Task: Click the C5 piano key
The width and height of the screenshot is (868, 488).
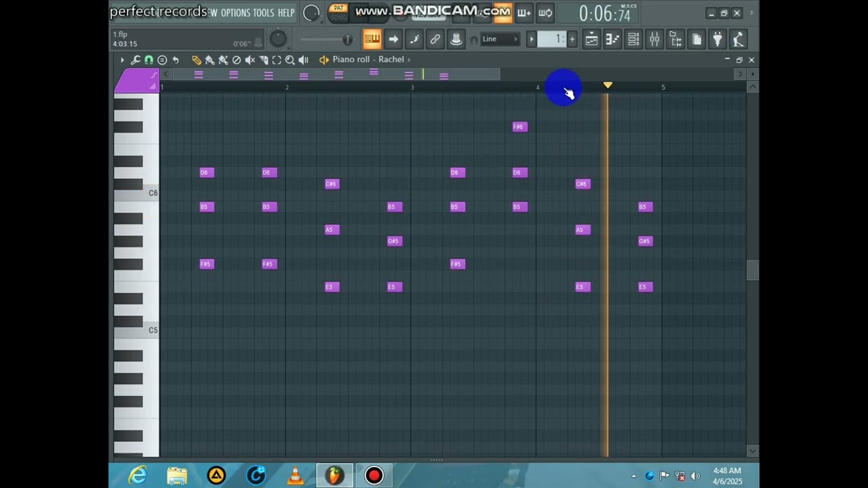Action: 136,332
